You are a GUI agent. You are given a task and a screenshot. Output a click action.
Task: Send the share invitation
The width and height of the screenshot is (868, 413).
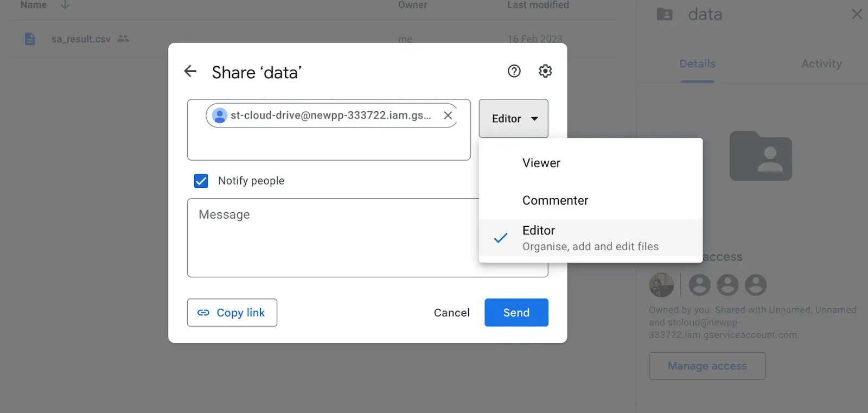click(x=516, y=313)
